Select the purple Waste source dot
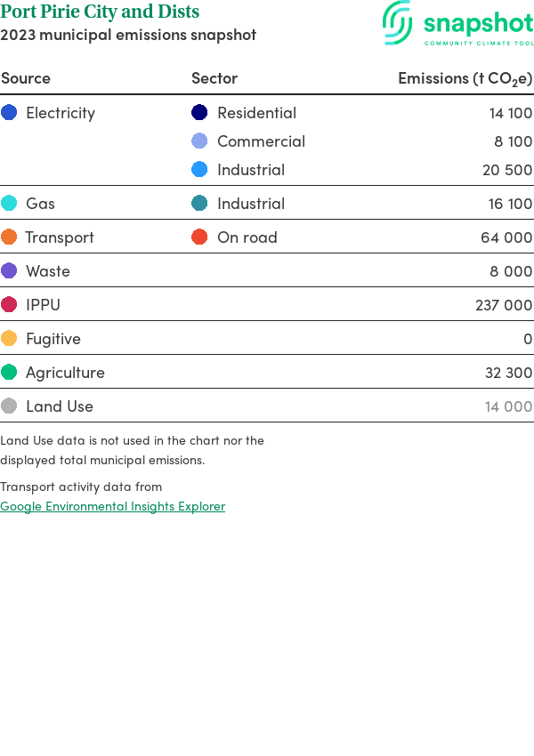The image size is (534, 756). click(x=9, y=271)
